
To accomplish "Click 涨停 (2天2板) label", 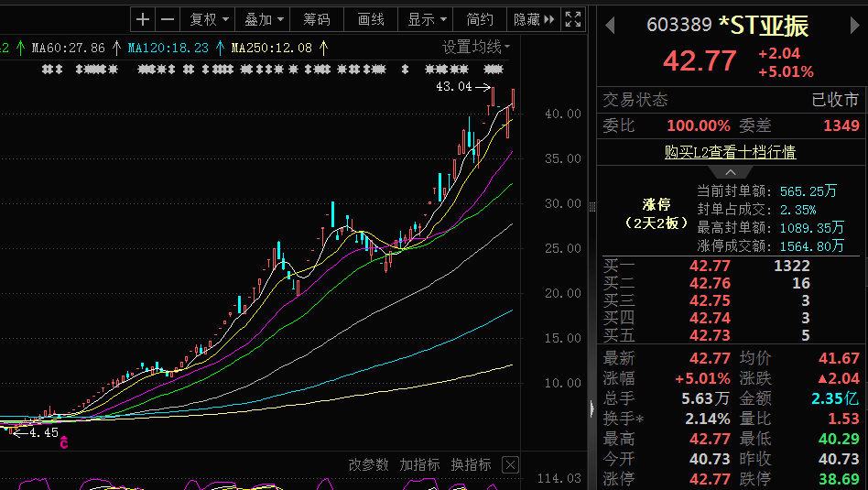I will coord(656,213).
